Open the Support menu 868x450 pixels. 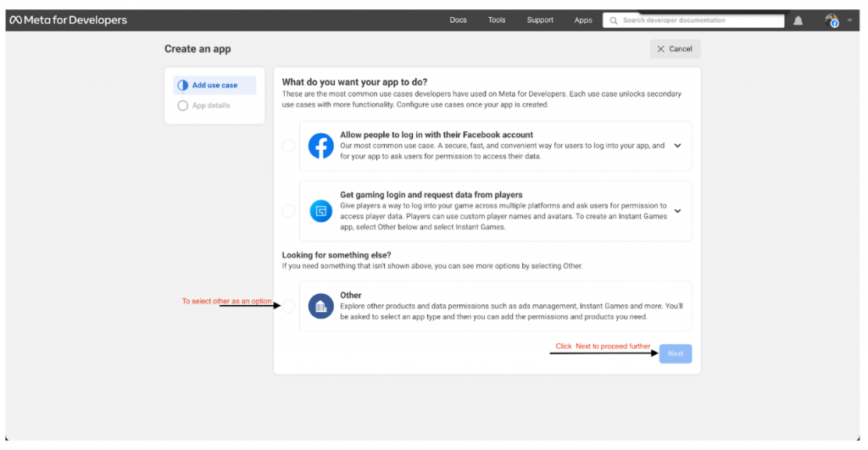click(x=540, y=20)
